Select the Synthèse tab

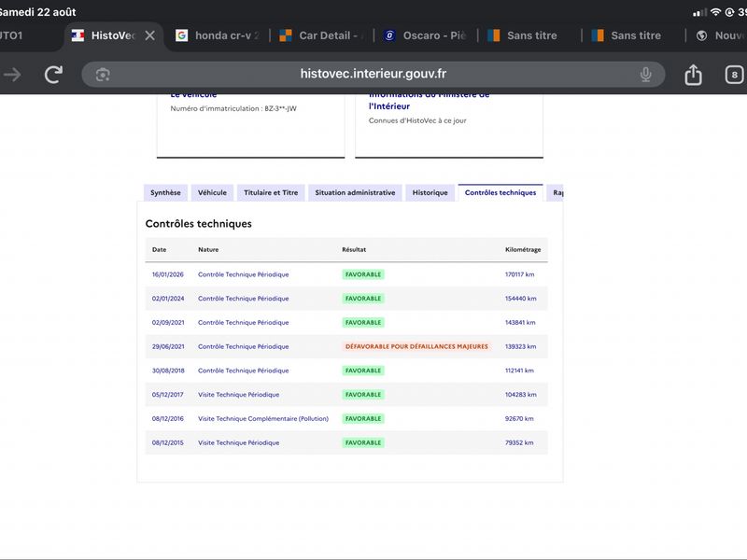coord(165,193)
